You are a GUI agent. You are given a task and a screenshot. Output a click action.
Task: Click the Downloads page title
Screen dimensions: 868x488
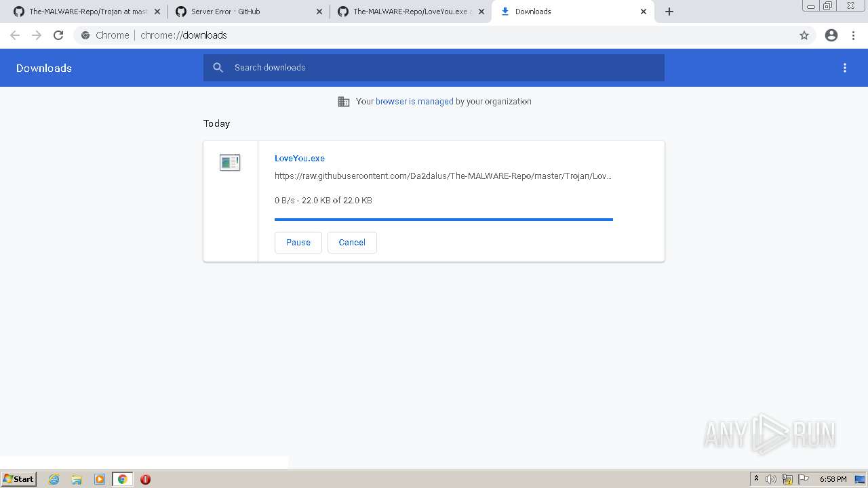[44, 68]
